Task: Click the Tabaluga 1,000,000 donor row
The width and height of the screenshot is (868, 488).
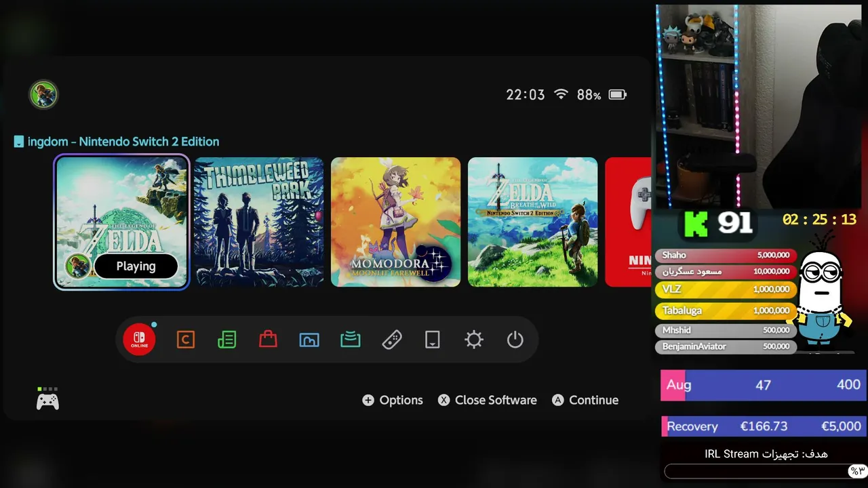Action: pos(726,311)
